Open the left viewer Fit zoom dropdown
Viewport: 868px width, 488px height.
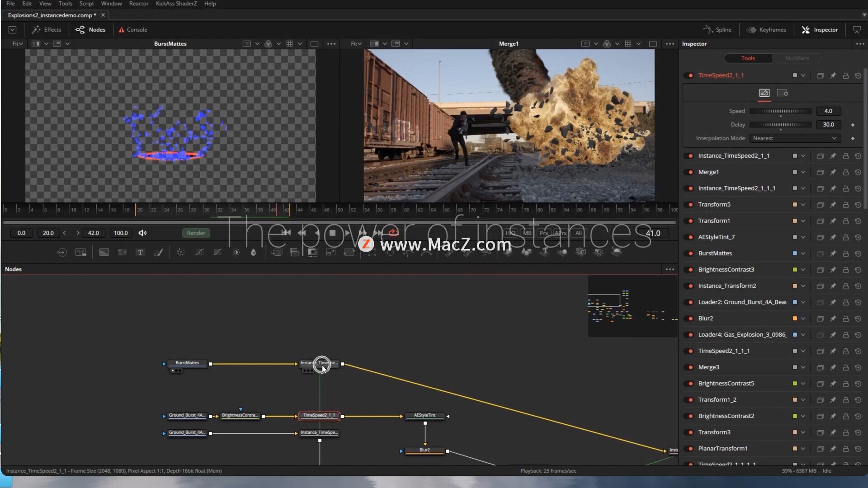18,44
